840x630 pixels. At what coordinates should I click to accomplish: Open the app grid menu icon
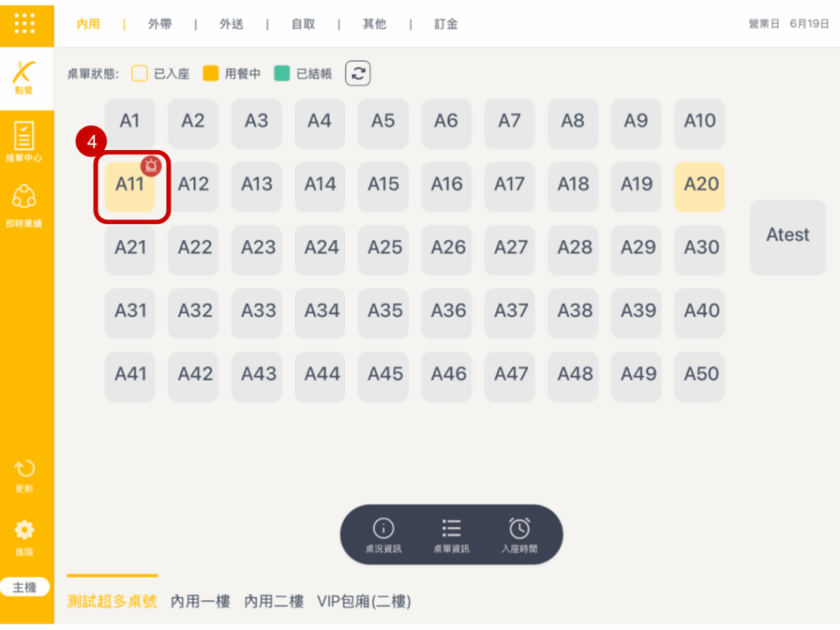point(25,24)
